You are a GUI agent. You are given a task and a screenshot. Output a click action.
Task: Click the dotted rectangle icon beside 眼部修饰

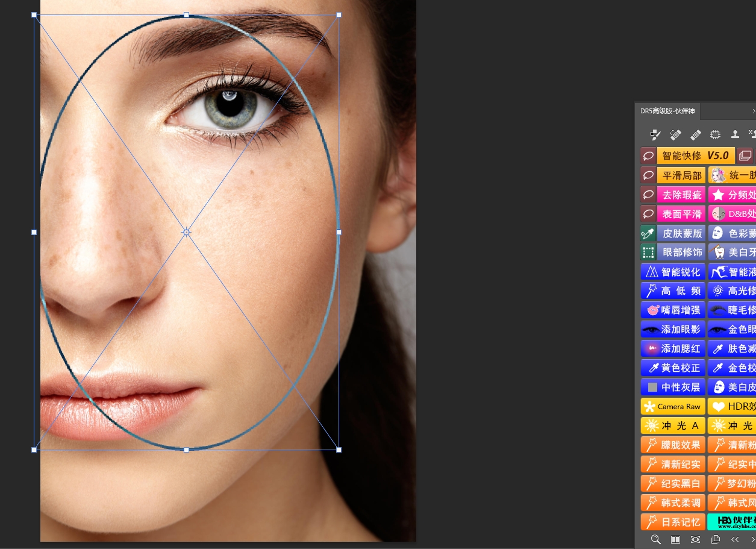click(648, 253)
